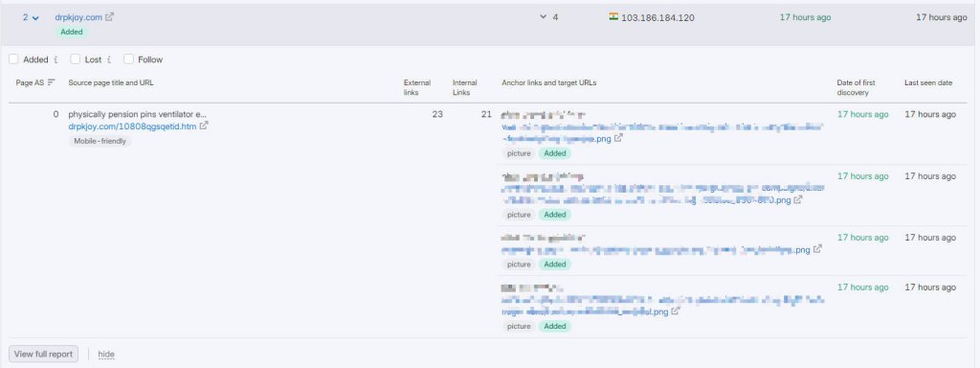Open the first blurred .png target link
980x368 pixels.
662,132
